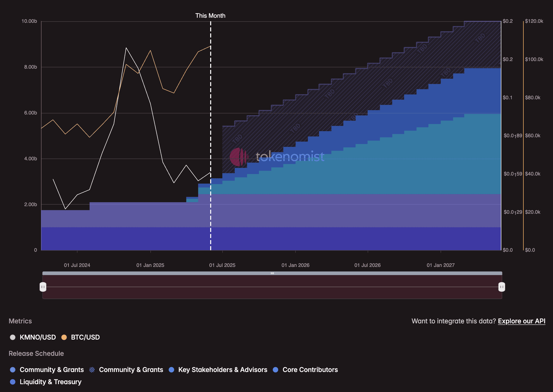Toggle Key Stakeholders & Advisors series label
The width and height of the screenshot is (553, 392).
[223, 370]
